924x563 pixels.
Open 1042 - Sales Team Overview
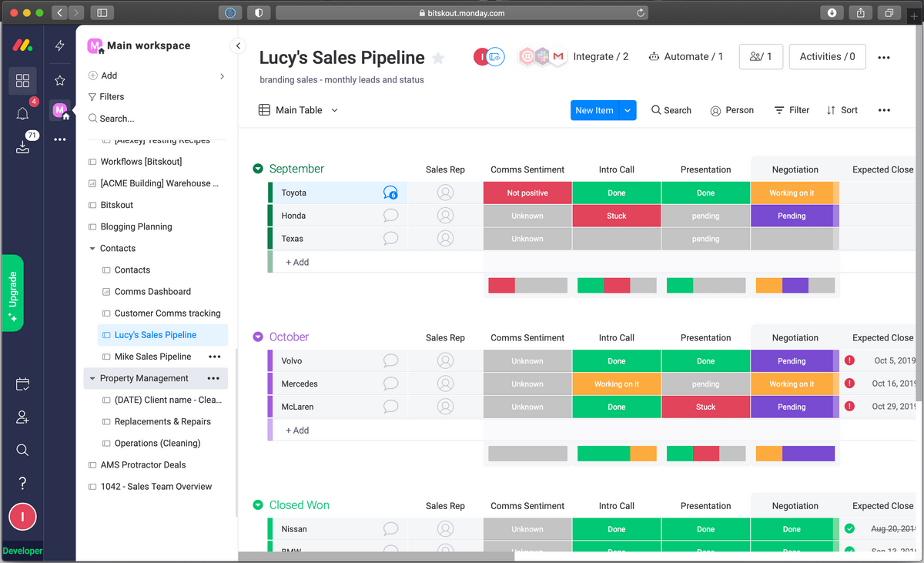click(x=156, y=487)
